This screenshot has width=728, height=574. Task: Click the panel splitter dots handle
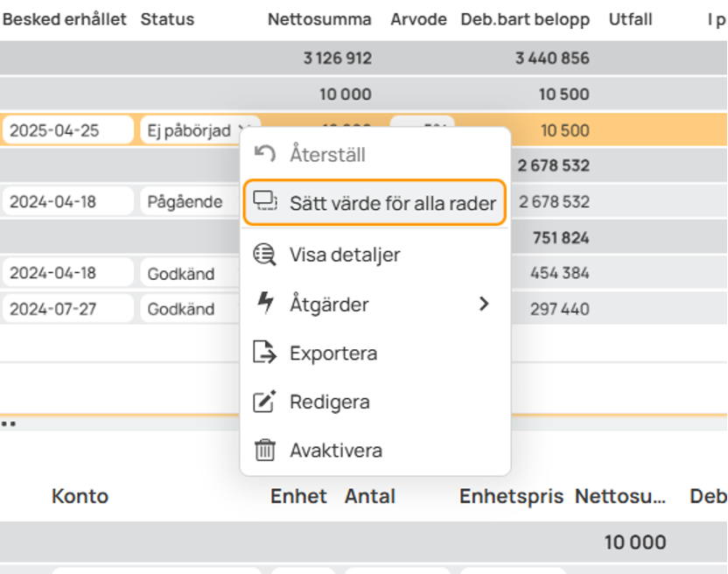(9, 424)
